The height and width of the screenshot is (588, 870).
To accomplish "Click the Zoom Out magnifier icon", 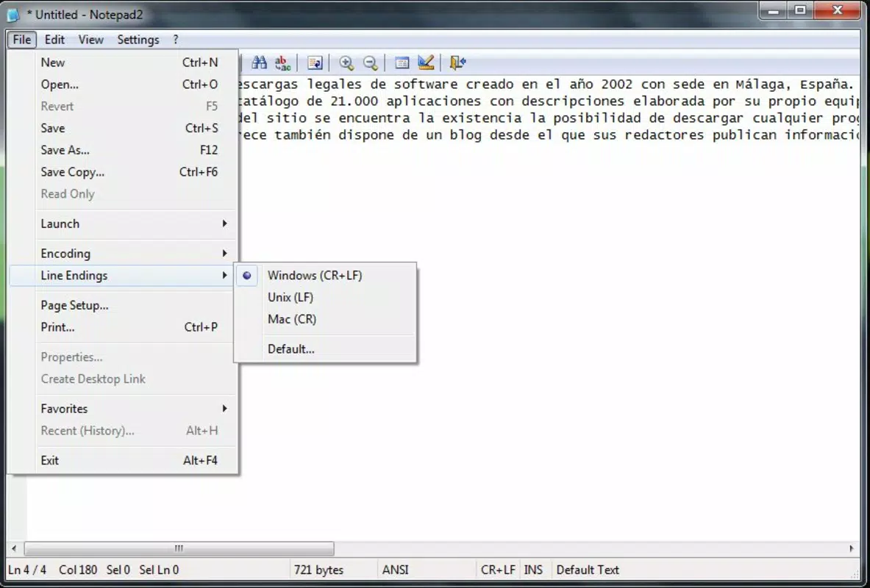I will (x=370, y=62).
